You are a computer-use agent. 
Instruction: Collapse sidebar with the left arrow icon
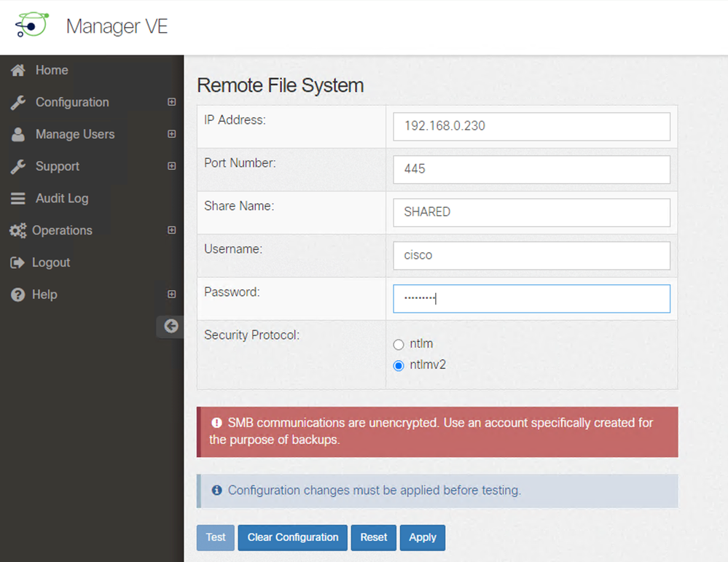[171, 326]
